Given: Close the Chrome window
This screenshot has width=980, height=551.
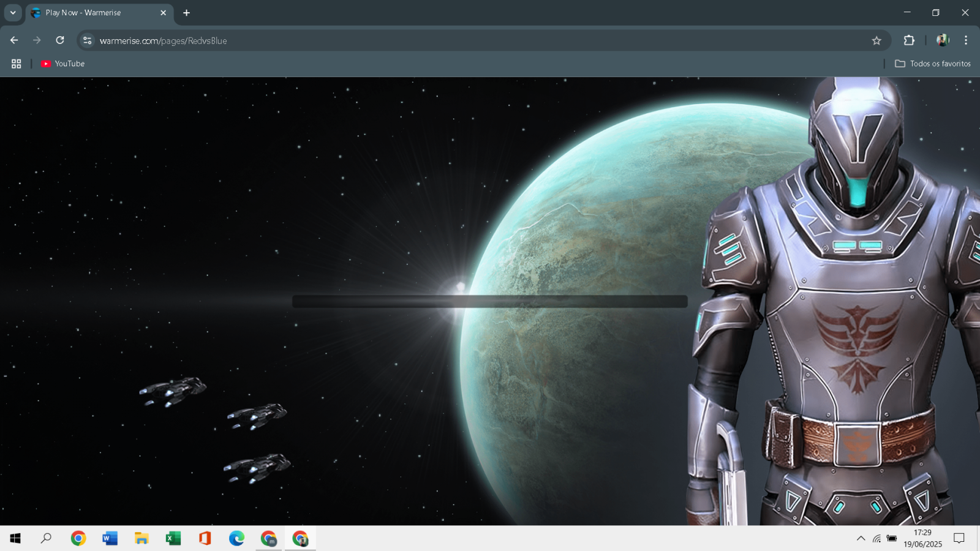Looking at the screenshot, I should pyautogui.click(x=965, y=12).
